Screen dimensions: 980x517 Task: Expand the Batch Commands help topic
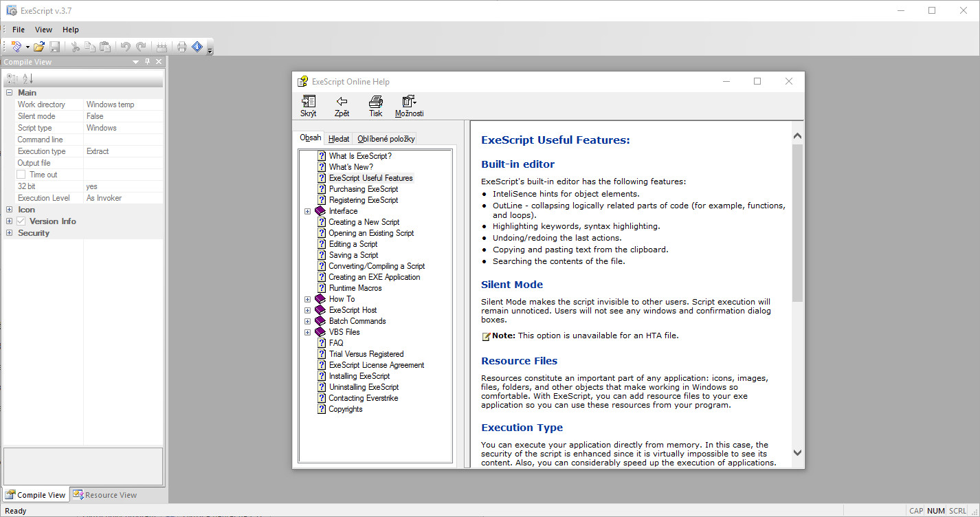pyautogui.click(x=308, y=321)
